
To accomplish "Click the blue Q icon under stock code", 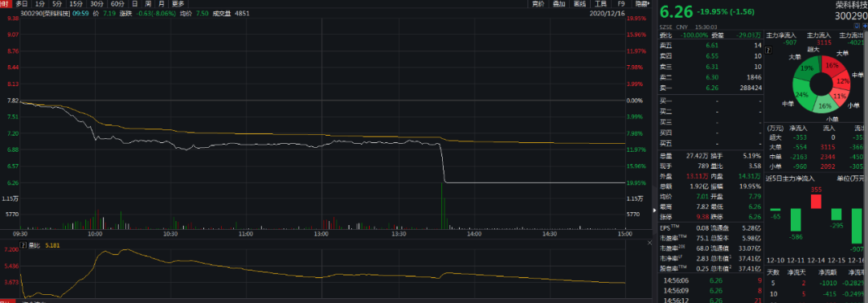I will tap(856, 27).
